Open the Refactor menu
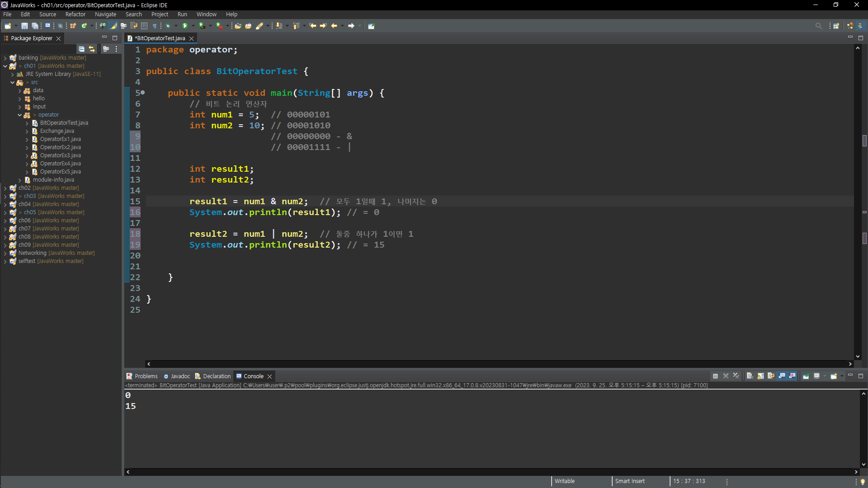Image resolution: width=868 pixels, height=488 pixels. click(75, 14)
